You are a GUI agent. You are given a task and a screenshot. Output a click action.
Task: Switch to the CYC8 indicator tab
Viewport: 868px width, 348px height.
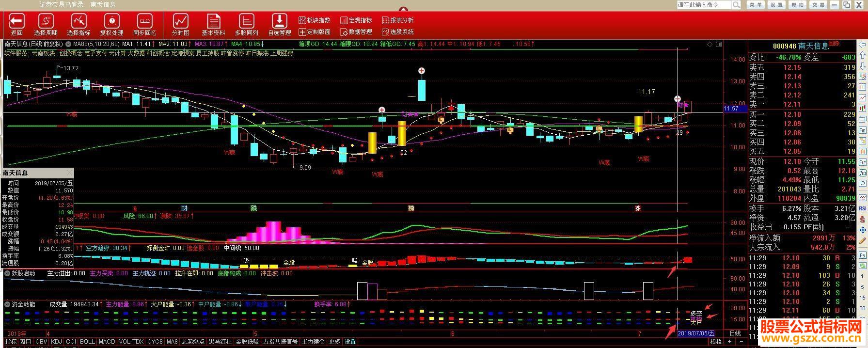coord(155,342)
